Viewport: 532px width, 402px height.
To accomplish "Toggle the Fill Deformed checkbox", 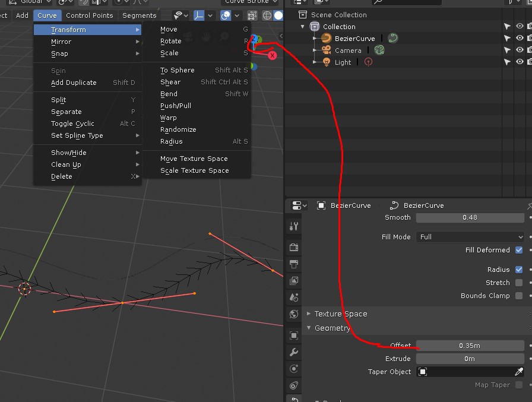I will 519,250.
